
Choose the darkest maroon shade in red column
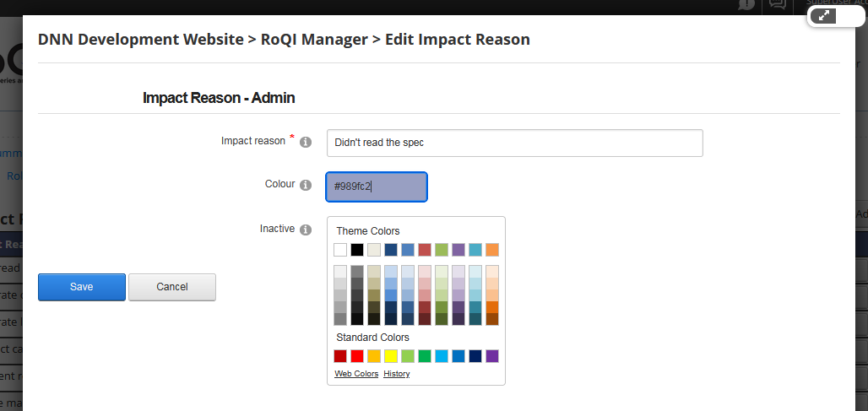[x=425, y=319]
